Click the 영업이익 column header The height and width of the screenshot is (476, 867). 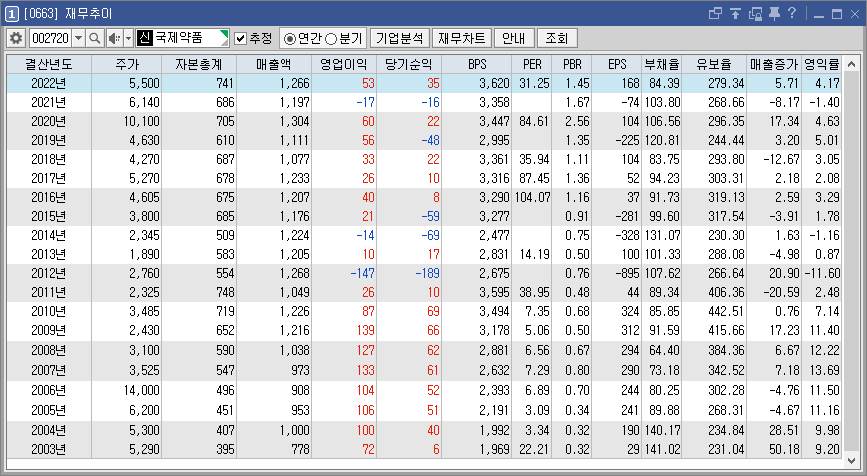tap(344, 64)
